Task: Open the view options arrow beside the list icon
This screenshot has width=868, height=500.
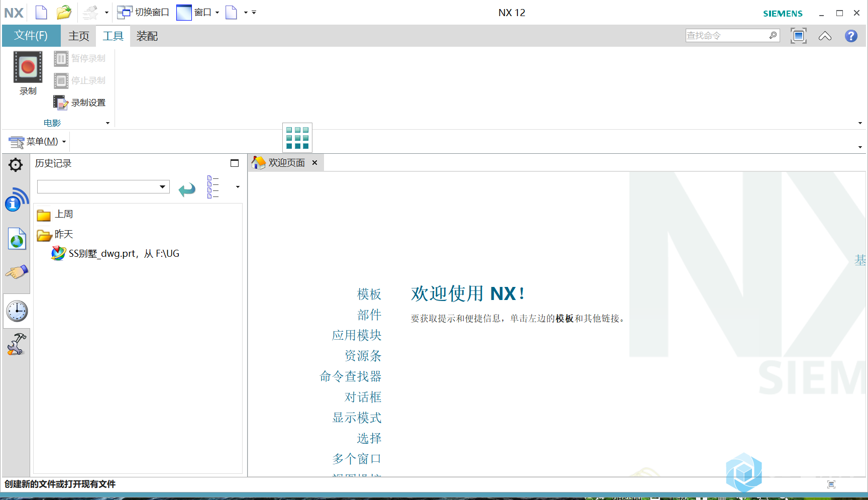Action: pos(238,187)
